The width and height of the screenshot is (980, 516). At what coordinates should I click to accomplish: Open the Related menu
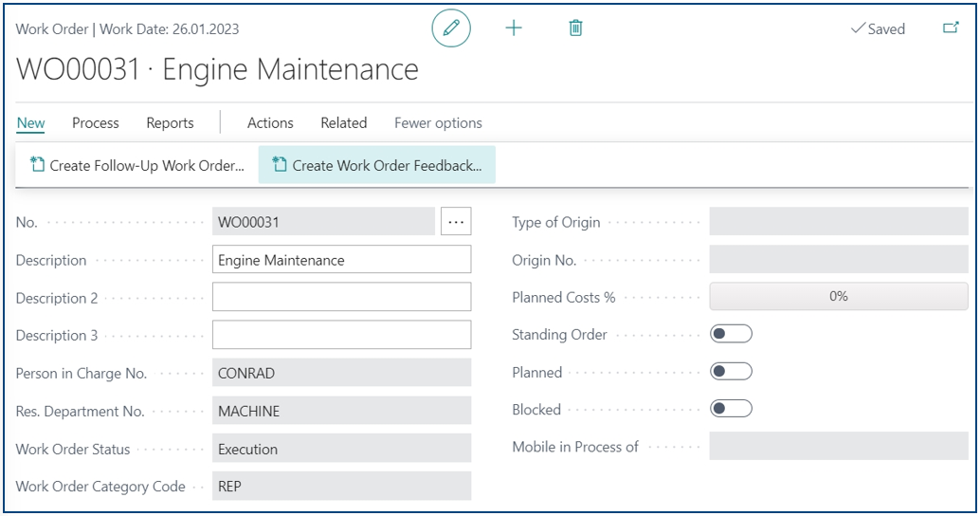click(x=344, y=122)
